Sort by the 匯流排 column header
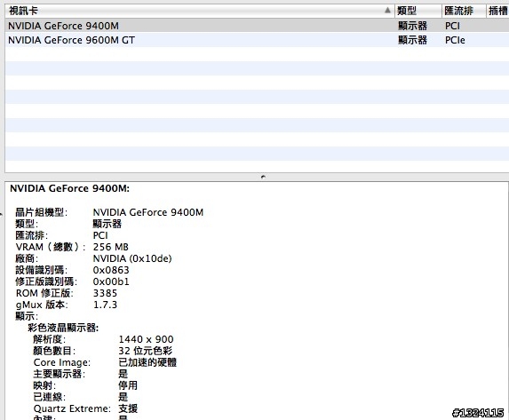The height and width of the screenshot is (420, 509). (x=464, y=11)
